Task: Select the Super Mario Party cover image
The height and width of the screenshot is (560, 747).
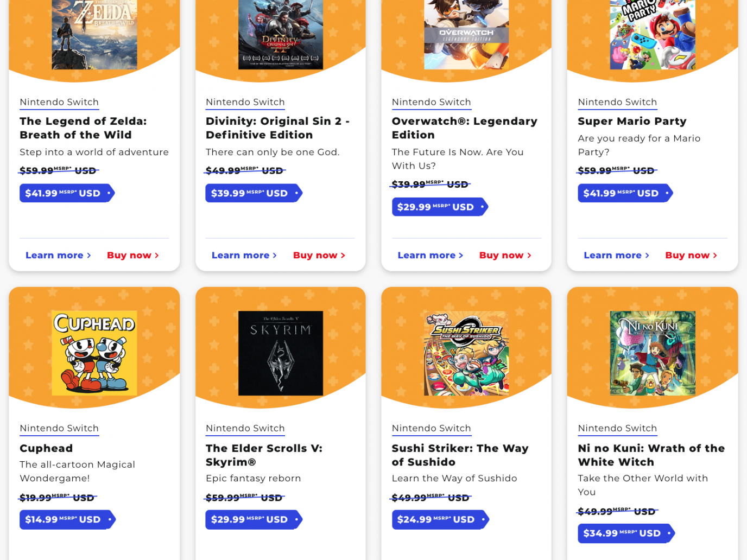Action: (x=653, y=34)
